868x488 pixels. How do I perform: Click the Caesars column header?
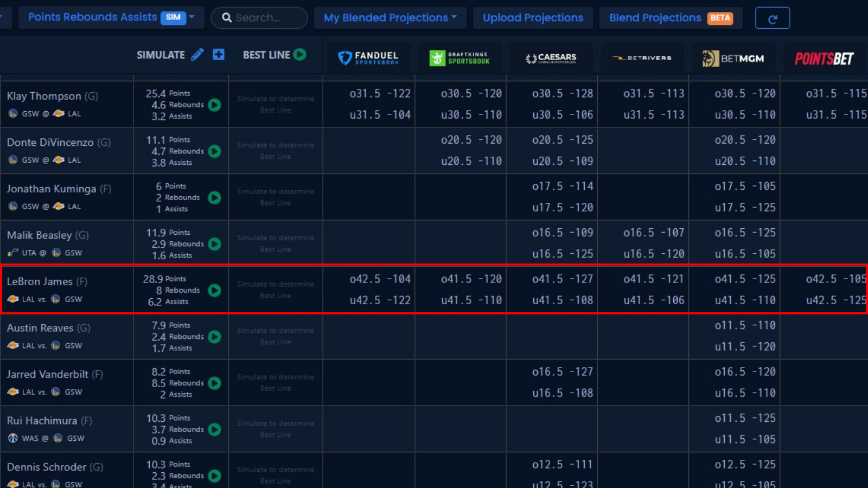[x=551, y=58]
